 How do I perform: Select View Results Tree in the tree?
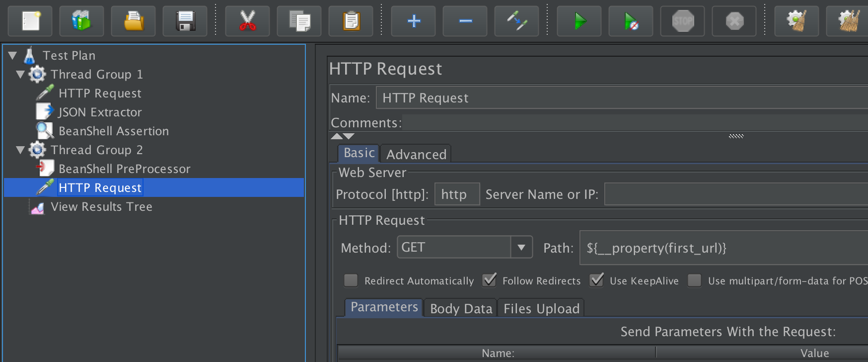pyautogui.click(x=101, y=207)
